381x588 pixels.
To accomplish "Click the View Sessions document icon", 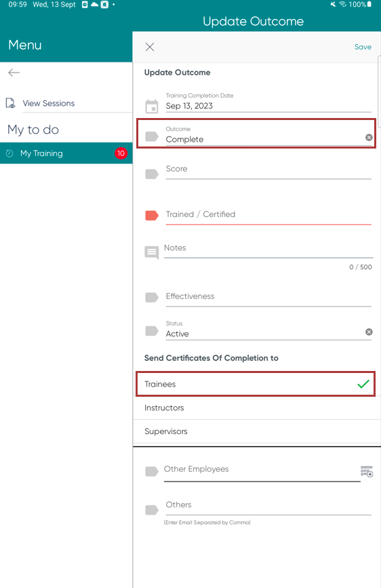I will 10,103.
